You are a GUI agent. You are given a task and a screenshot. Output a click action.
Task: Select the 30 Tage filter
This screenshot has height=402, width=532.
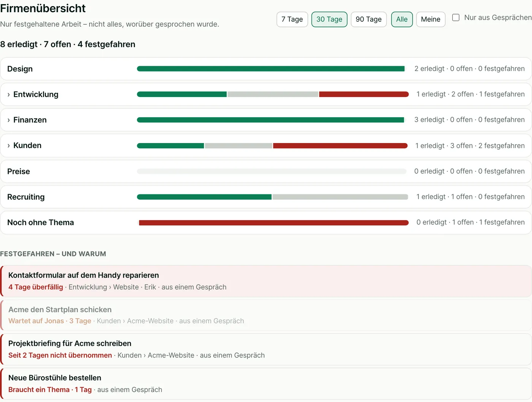click(329, 19)
